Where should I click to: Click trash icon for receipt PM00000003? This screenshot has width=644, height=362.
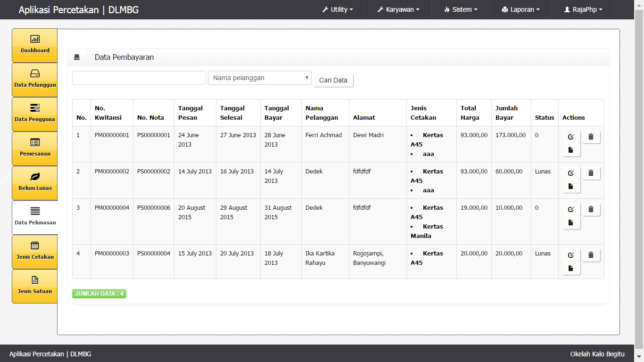point(591,255)
